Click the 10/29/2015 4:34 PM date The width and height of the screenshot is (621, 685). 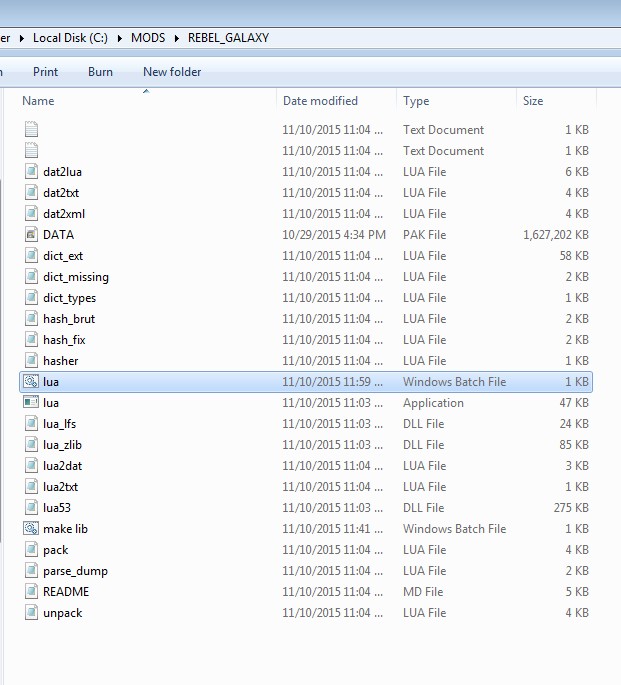334,235
